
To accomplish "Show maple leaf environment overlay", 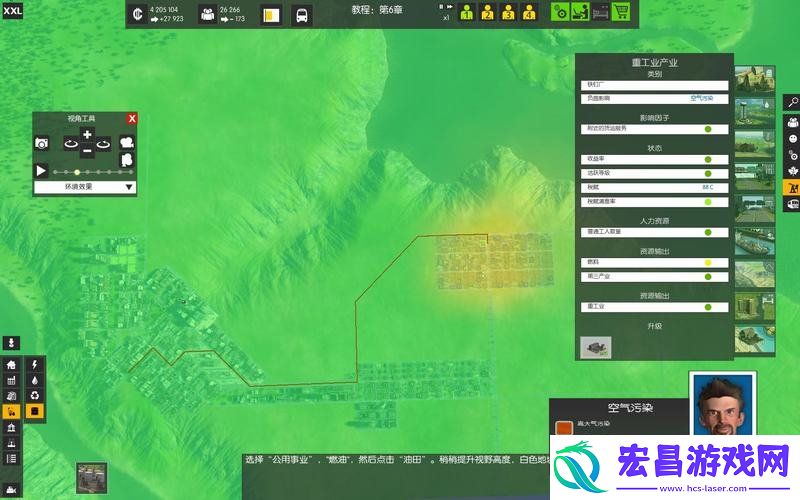I will (792, 171).
